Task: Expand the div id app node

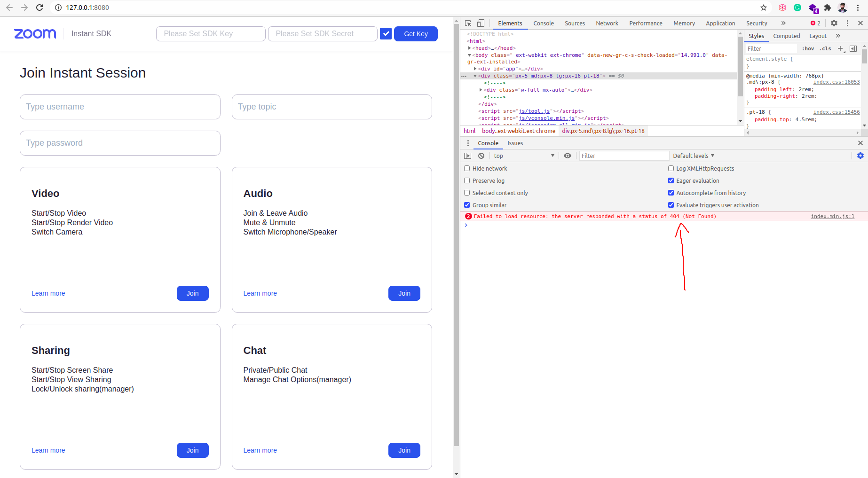Action: [475, 69]
